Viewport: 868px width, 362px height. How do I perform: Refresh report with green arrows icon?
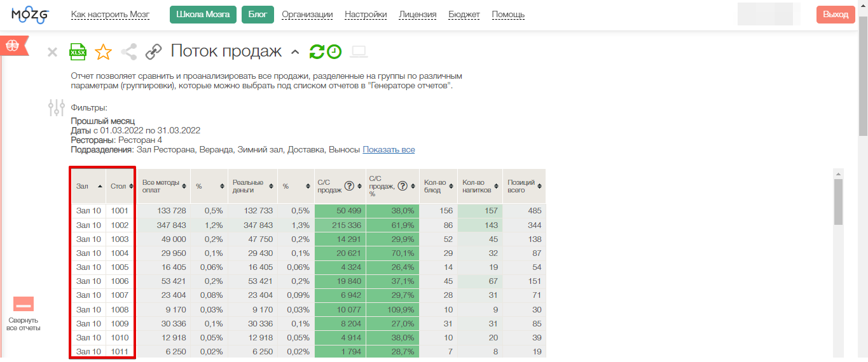point(317,51)
